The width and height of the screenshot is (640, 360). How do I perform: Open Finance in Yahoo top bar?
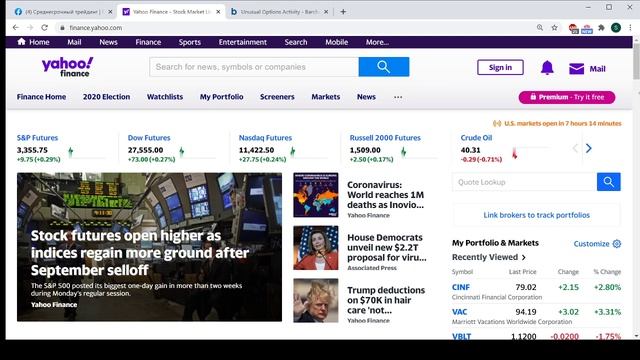point(148,42)
